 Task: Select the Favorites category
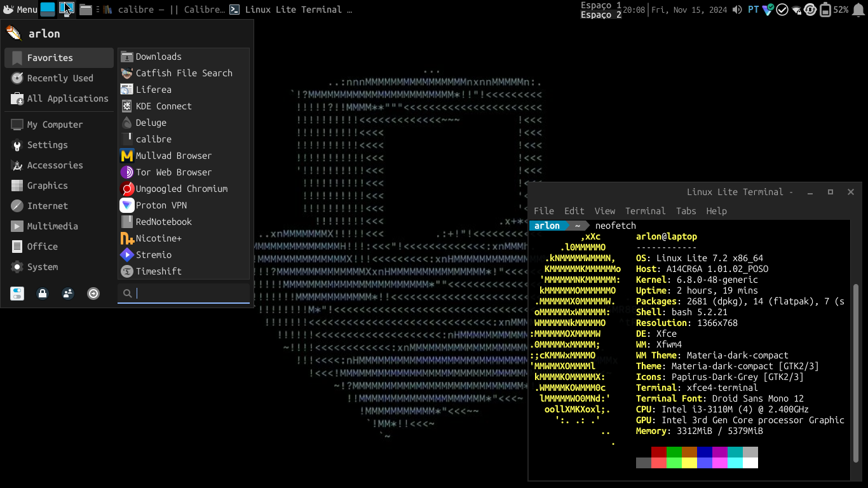pyautogui.click(x=59, y=58)
